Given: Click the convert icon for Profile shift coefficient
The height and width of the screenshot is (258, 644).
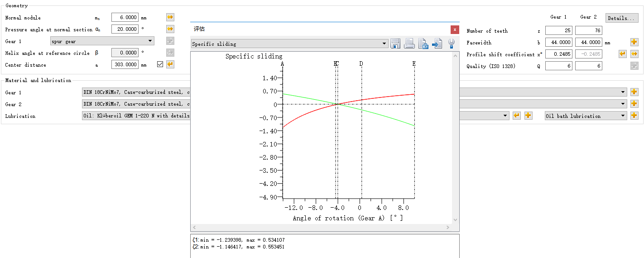Looking at the screenshot, I should click(x=634, y=54).
